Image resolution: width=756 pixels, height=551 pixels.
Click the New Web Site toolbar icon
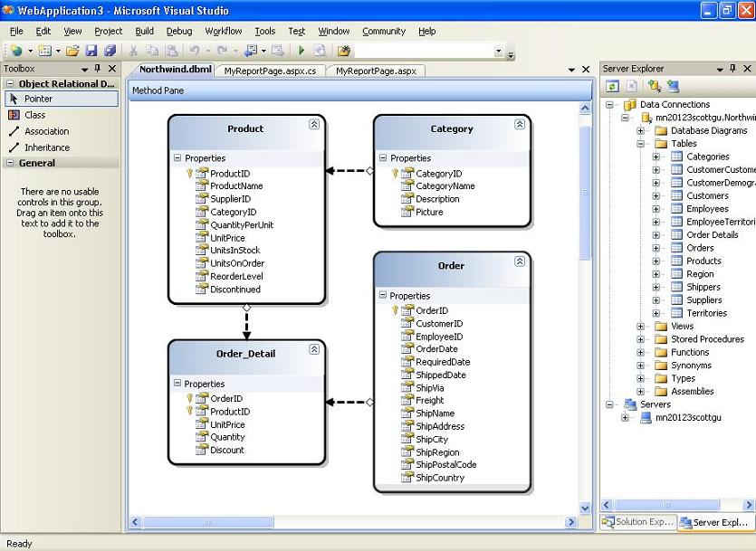16,51
